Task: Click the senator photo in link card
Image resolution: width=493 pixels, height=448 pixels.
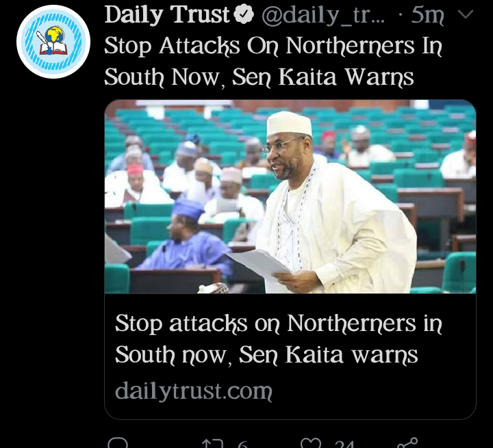Action: (290, 196)
